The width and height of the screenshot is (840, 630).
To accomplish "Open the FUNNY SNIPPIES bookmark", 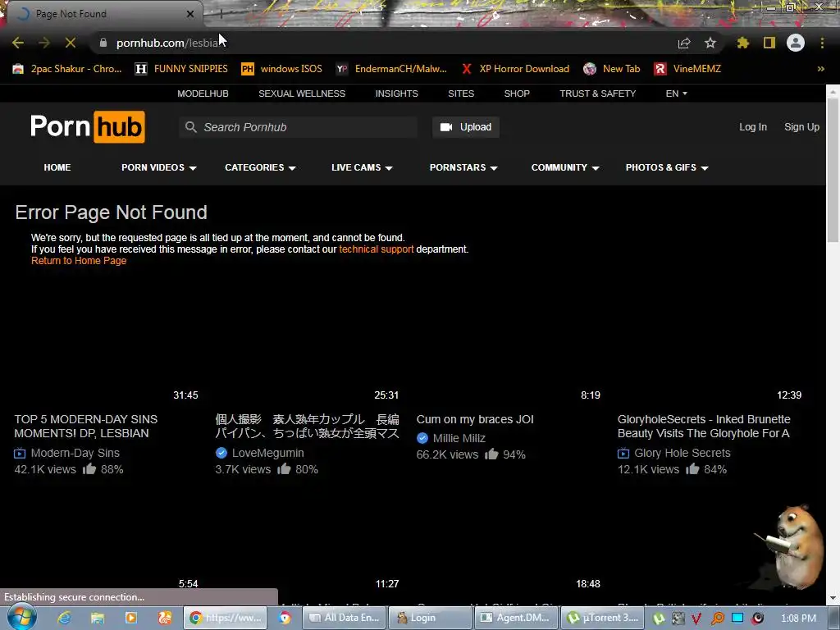I will pyautogui.click(x=181, y=69).
